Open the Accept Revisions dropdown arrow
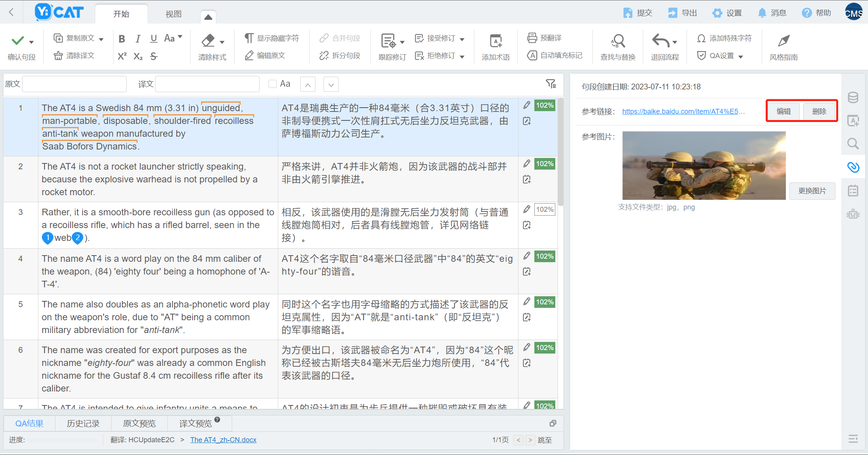Screen dimensions: 868x455 tap(462, 39)
